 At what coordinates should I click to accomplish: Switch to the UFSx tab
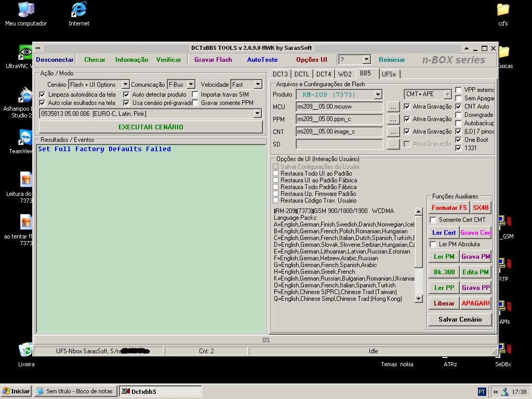(389, 74)
